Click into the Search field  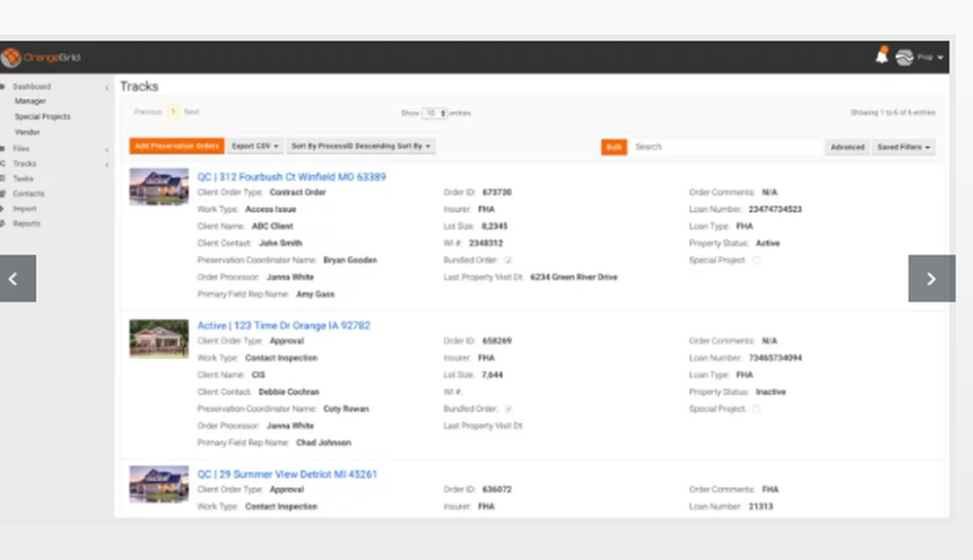(725, 147)
